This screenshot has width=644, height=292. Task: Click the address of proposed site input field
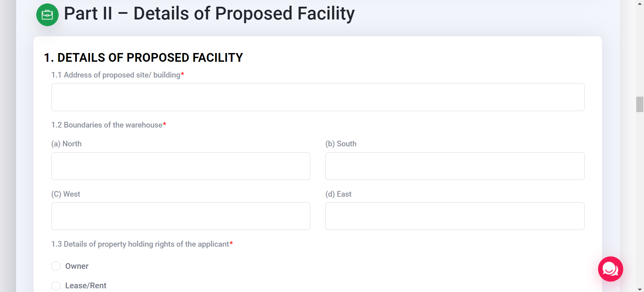[x=318, y=97]
